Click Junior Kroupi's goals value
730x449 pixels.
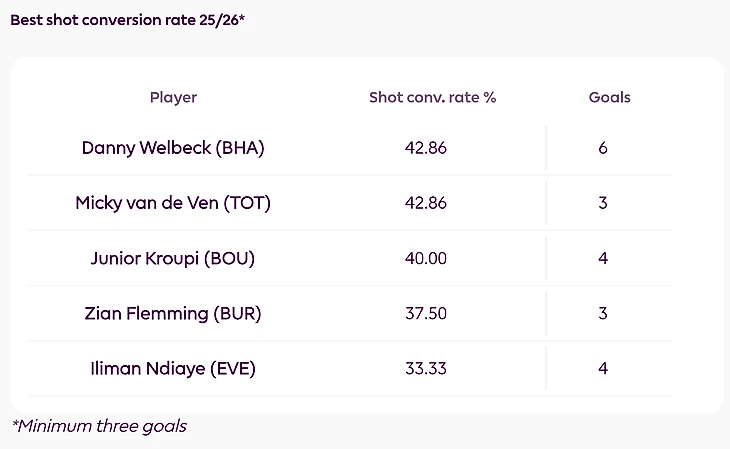click(603, 258)
